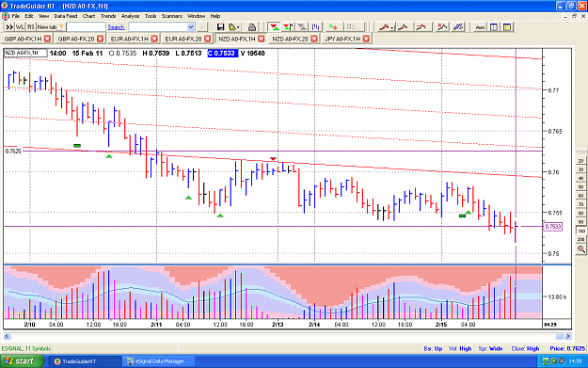
Task: Click the delete trend lines icon
Action: tap(442, 27)
